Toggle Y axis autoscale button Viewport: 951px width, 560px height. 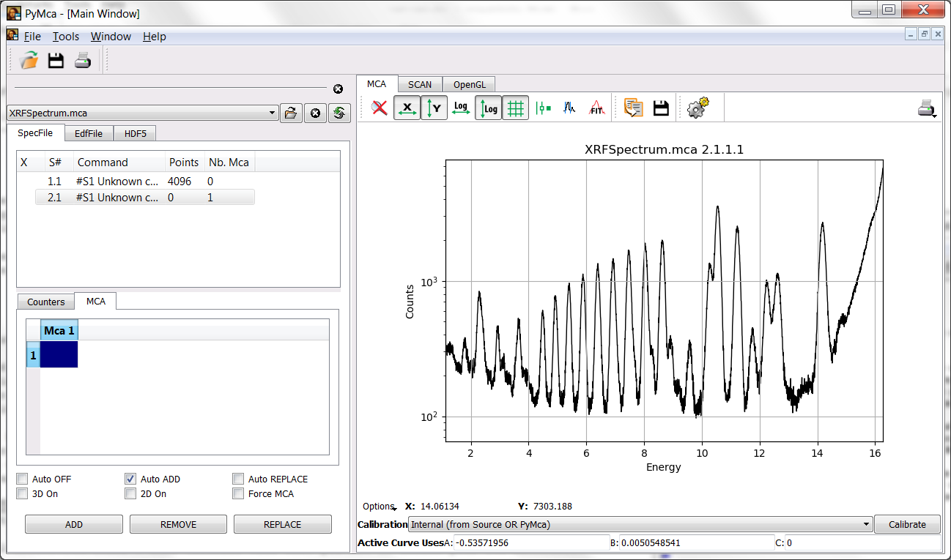434,108
